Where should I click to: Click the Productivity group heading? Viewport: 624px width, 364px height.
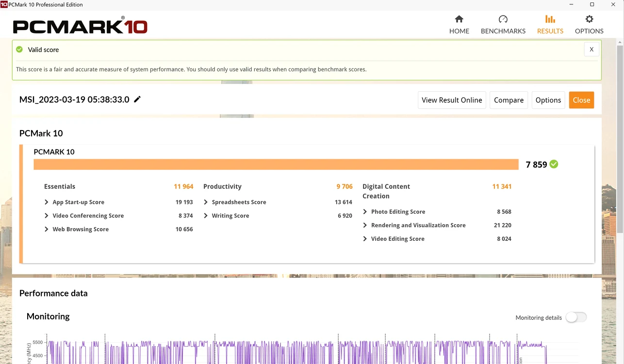(x=222, y=186)
